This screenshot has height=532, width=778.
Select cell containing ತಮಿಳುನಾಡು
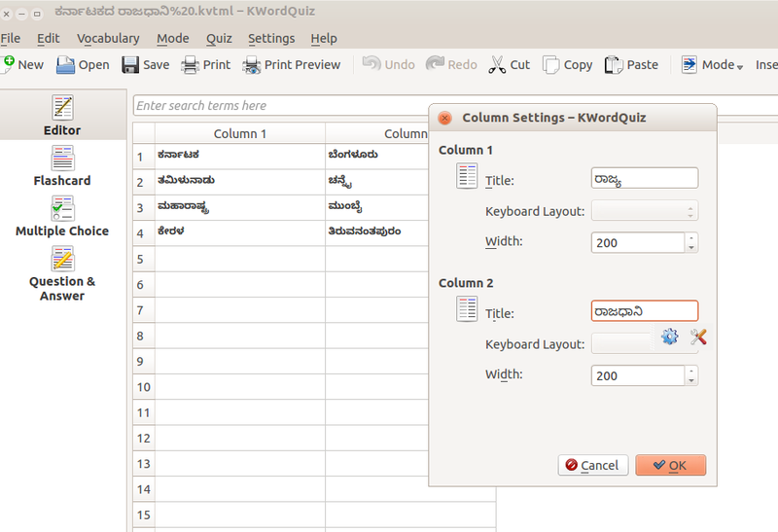point(240,182)
